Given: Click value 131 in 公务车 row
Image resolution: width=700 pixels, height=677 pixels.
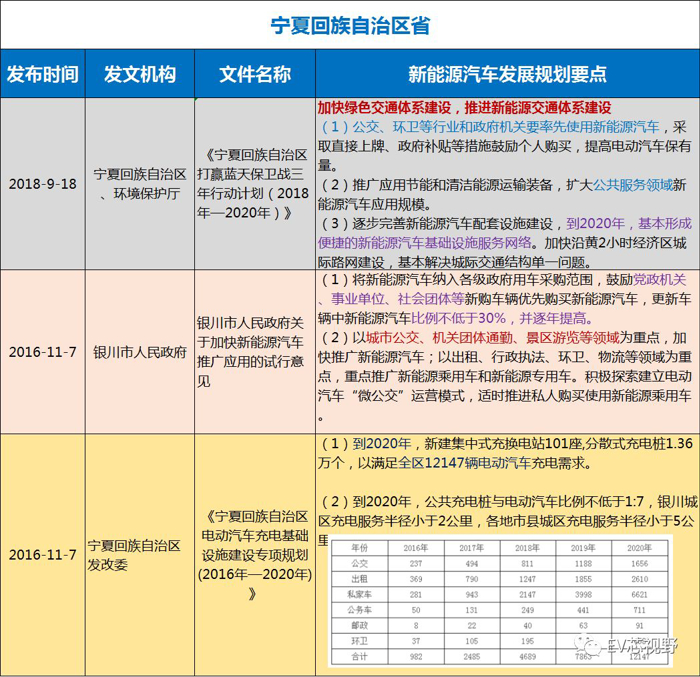Looking at the screenshot, I should click(472, 610).
